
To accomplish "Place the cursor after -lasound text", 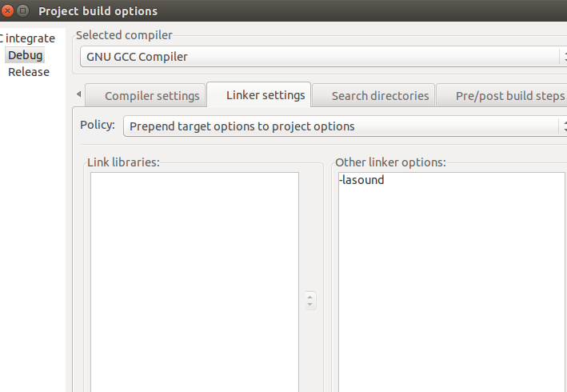I will (385, 180).
